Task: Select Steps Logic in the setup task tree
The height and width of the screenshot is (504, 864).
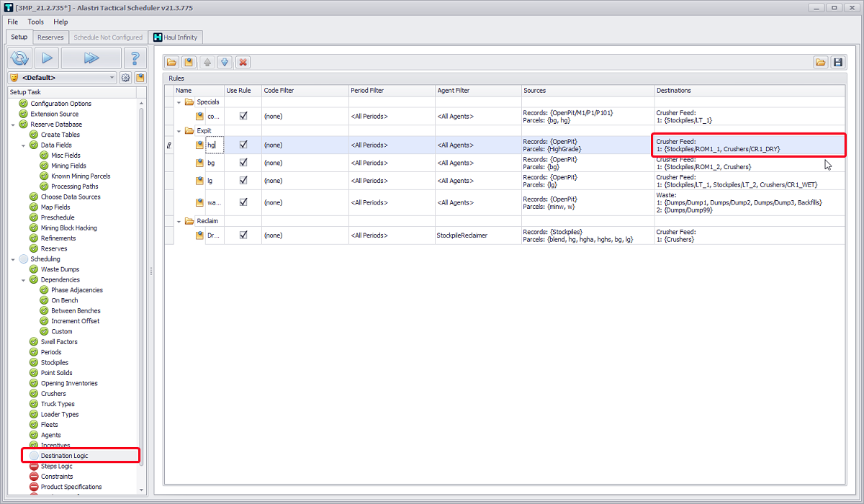Action: pyautogui.click(x=56, y=466)
